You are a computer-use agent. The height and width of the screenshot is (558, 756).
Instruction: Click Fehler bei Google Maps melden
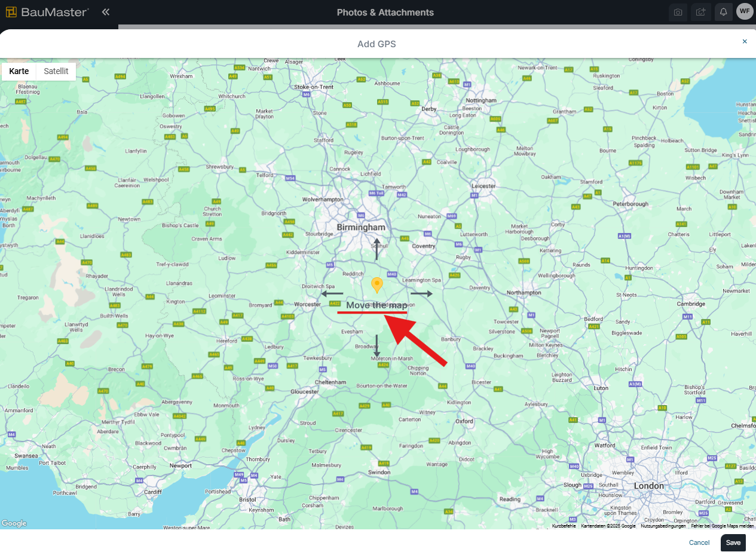[x=722, y=526]
